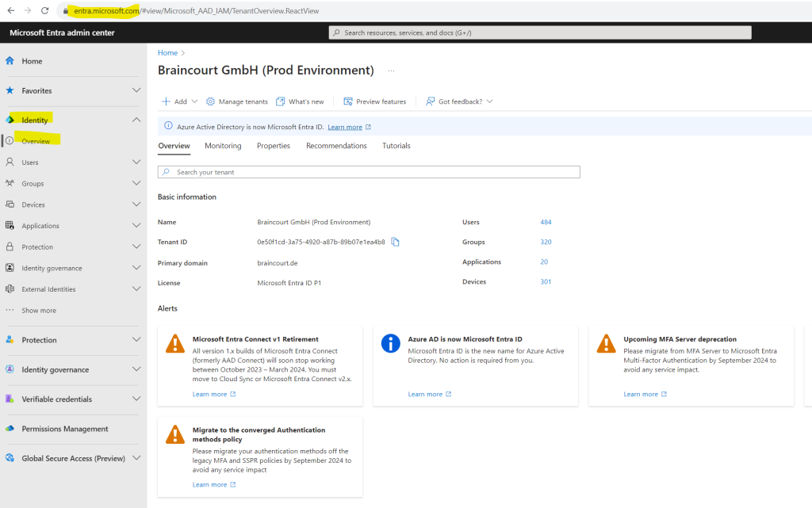This screenshot has height=508, width=812.
Task: Click the browser address bar URL
Action: [197, 11]
